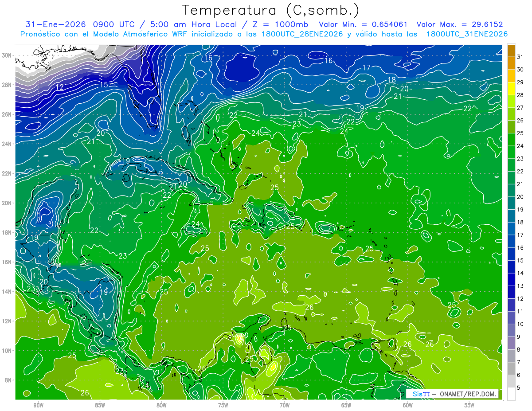
Task: Click the '8N' latitude axis label
Action: (9, 380)
